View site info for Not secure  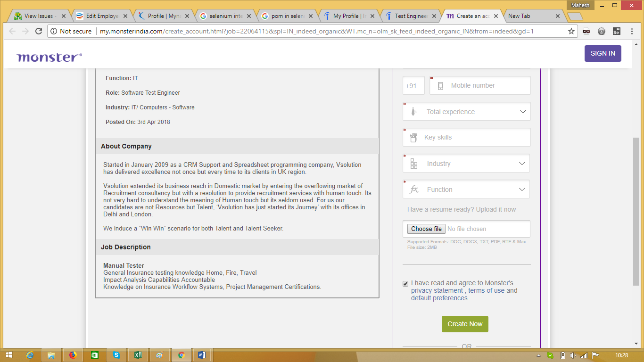pos(71,32)
